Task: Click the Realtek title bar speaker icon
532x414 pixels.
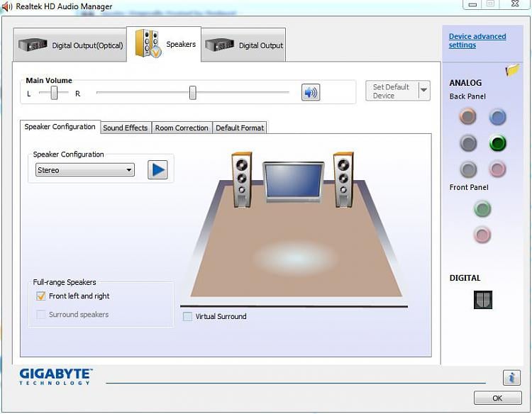Action: pos(7,6)
